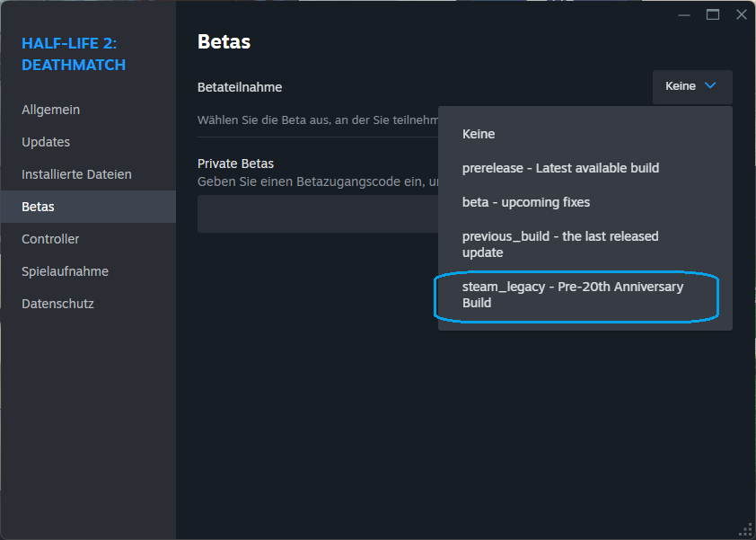Go to the Allgemein section

(50, 109)
